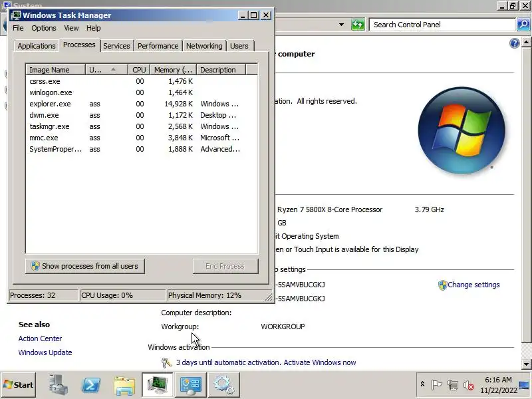The width and height of the screenshot is (532, 399).
Task: Click the 14,928 K memory value
Action: [x=178, y=104]
